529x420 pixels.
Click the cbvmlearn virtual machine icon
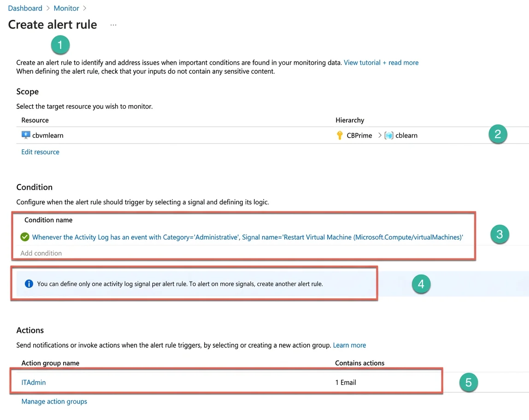(x=26, y=135)
